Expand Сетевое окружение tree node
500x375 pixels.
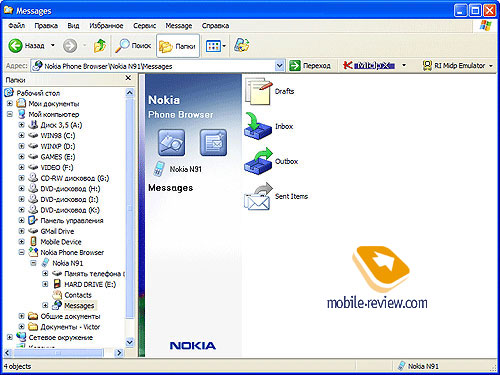10,337
